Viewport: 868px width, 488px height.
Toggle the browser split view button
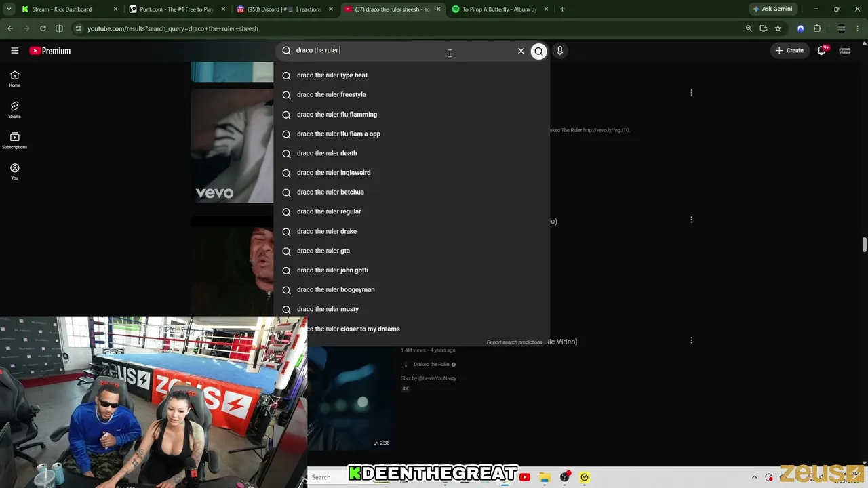pyautogui.click(x=59, y=28)
